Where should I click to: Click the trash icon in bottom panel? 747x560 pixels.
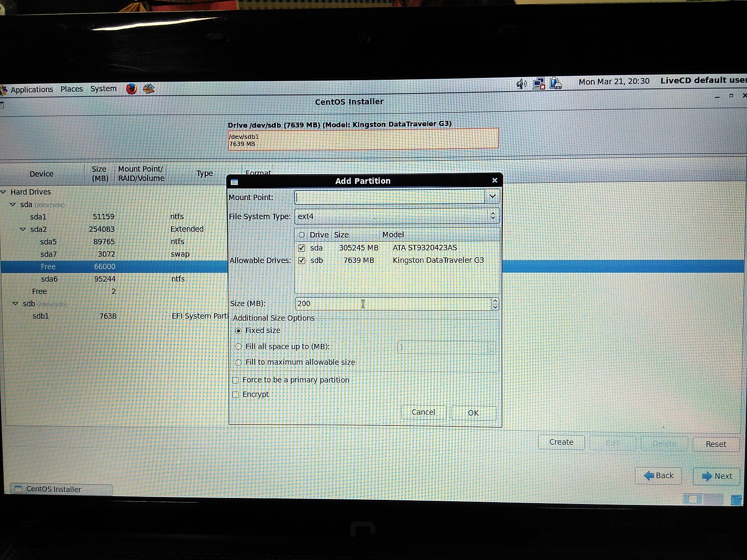click(736, 499)
